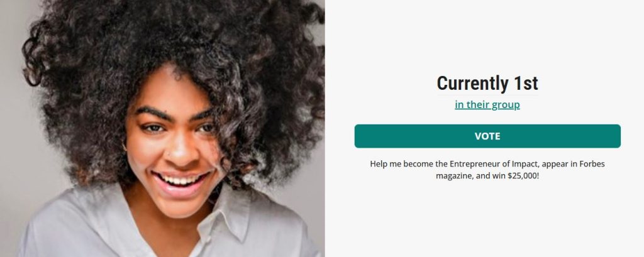644x257 pixels.
Task: Click the 'Help me become' description text
Action: pos(487,170)
